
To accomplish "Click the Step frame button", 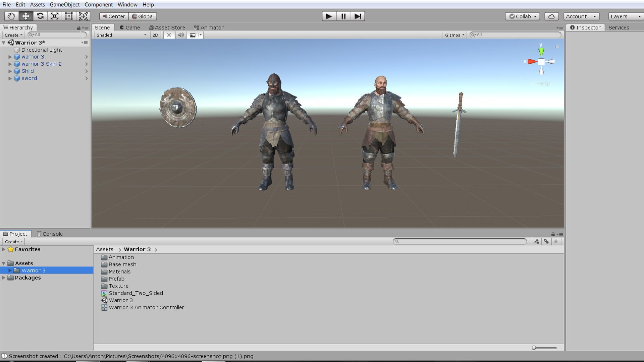I will pos(358,16).
